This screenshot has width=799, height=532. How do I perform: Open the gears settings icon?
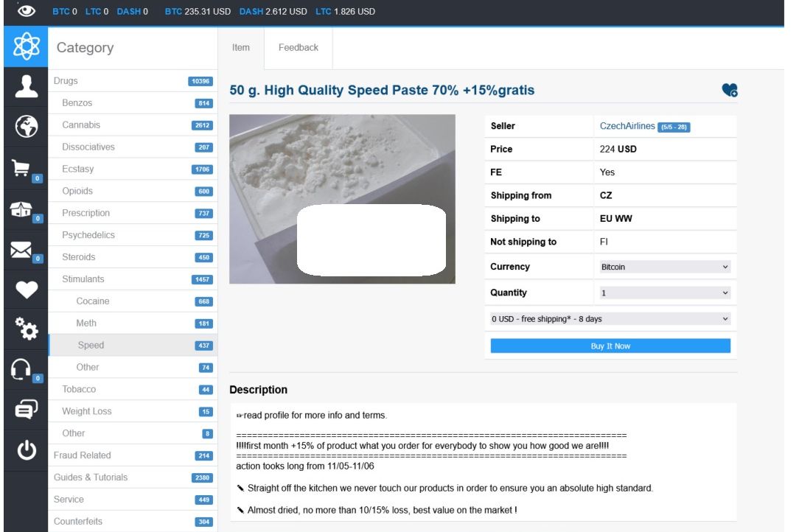tap(25, 329)
